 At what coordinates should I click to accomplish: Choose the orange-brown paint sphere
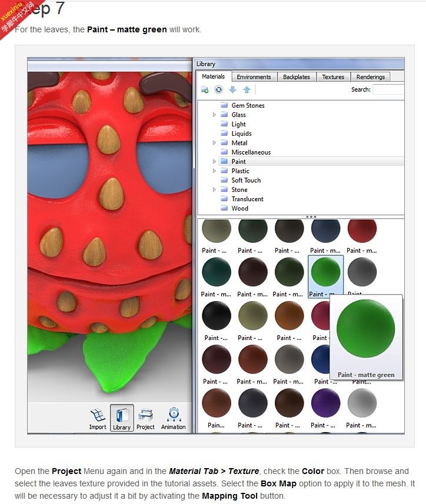tap(289, 316)
